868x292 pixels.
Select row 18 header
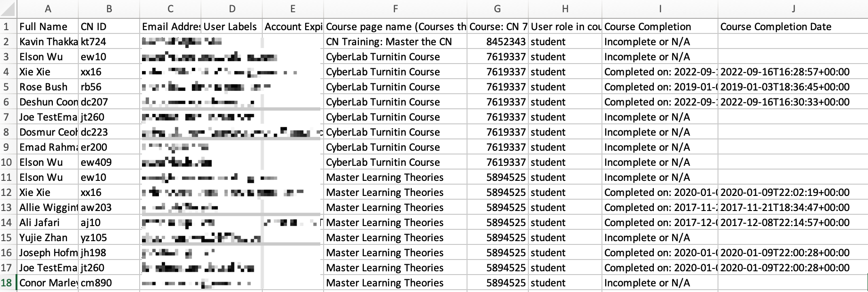click(8, 283)
